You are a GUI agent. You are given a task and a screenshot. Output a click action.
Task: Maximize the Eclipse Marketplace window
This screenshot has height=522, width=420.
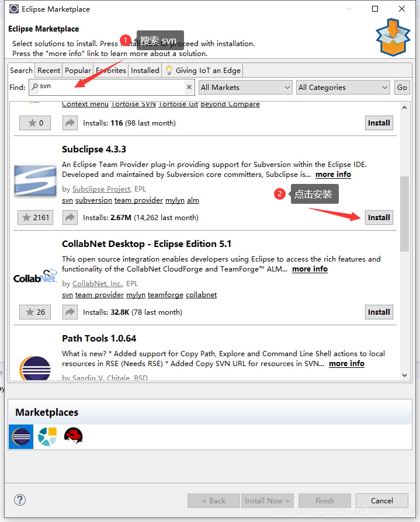[375, 9]
